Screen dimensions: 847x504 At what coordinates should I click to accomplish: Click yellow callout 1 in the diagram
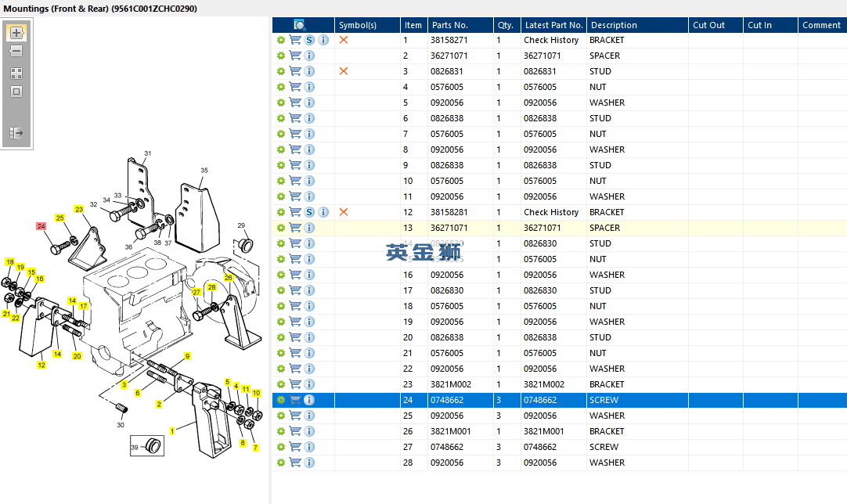tap(171, 431)
